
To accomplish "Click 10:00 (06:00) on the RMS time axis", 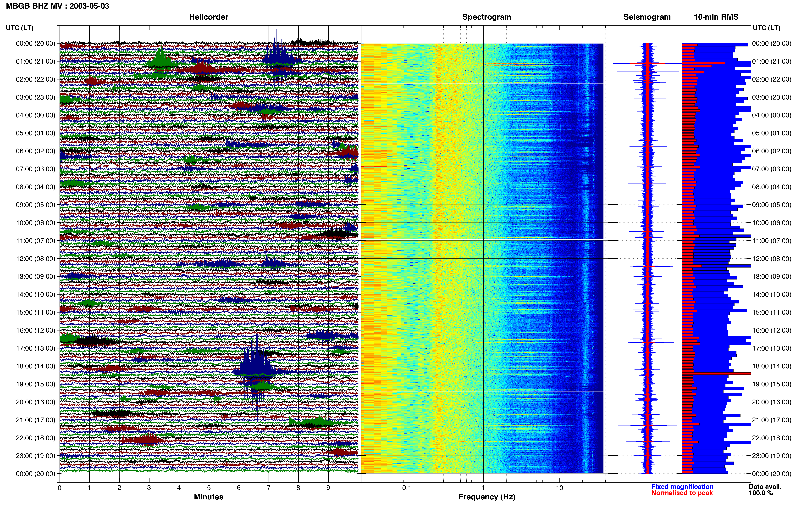I will click(x=772, y=223).
